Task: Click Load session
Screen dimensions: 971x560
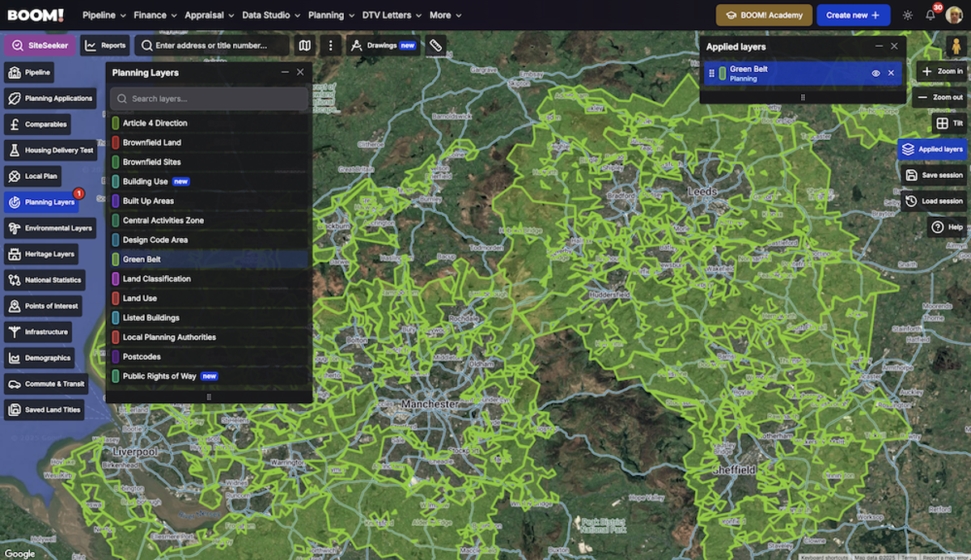Action: (x=934, y=201)
